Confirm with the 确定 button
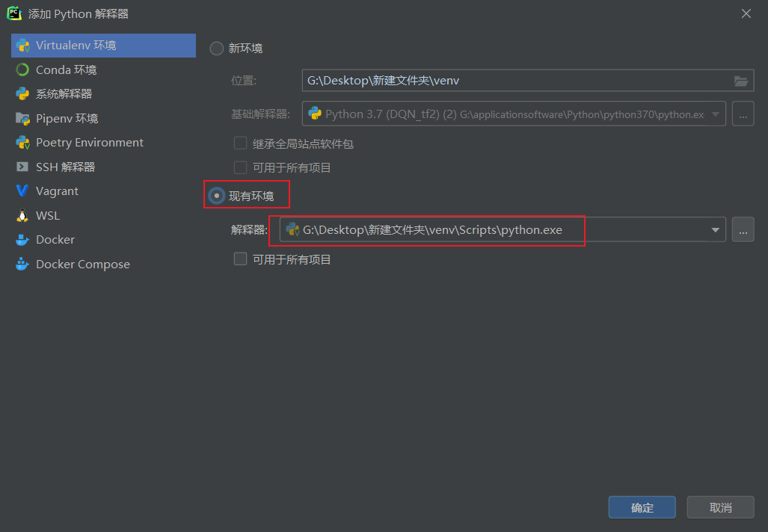Viewport: 768px width, 532px height. click(x=641, y=507)
